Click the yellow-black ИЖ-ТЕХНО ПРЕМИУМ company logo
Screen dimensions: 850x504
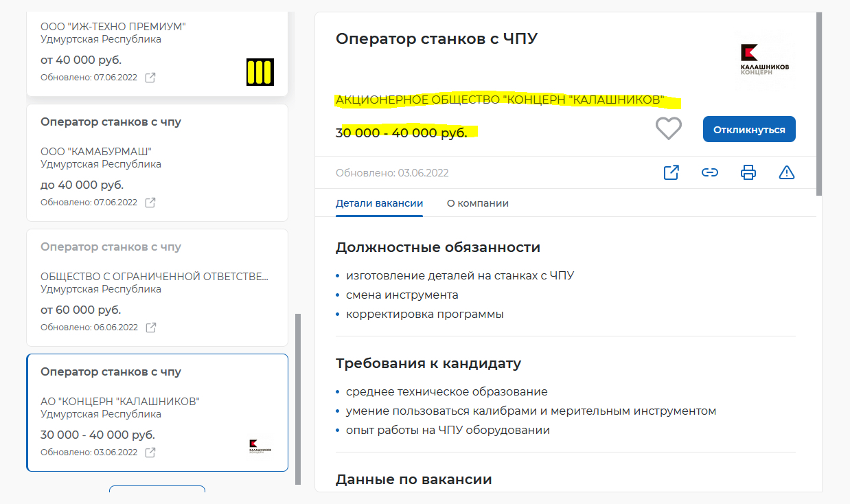click(260, 72)
